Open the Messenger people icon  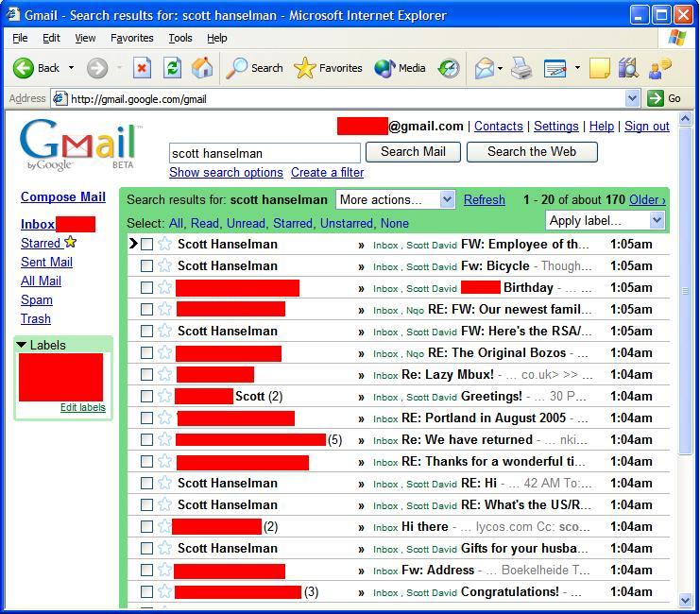tap(659, 68)
